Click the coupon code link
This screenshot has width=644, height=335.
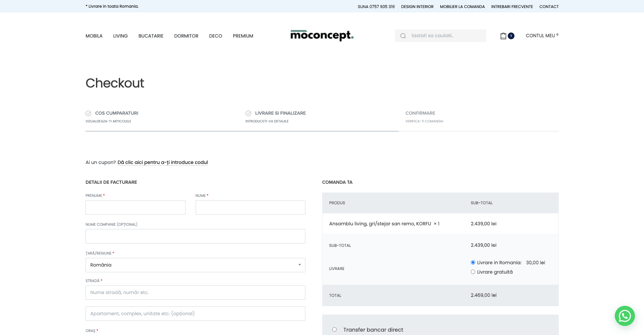163,162
